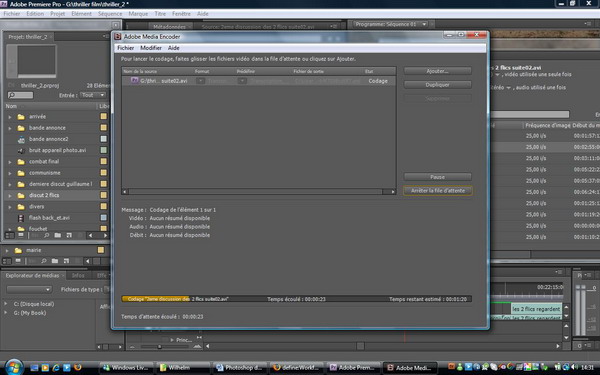Screen dimensions: 600x375
Task: Switch to the Infos tab
Action: (x=78, y=276)
